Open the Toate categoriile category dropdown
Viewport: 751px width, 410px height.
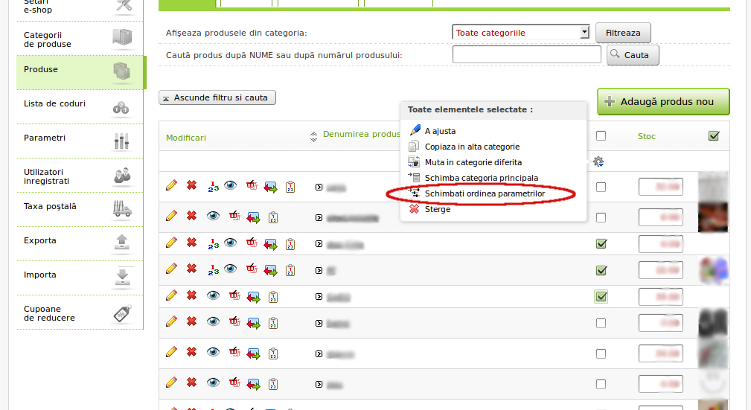point(520,32)
